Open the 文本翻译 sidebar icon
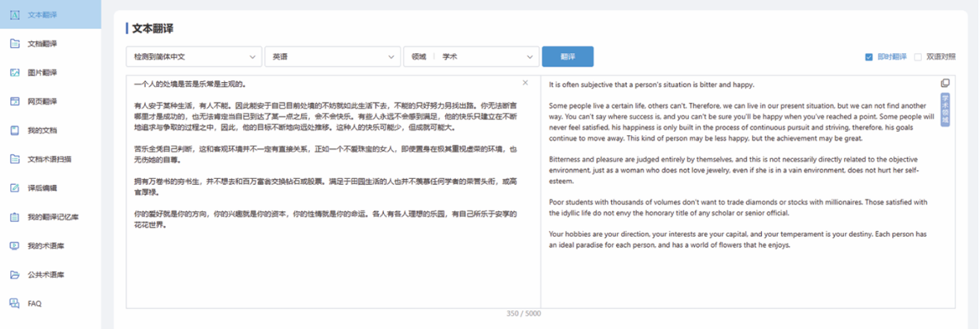The width and height of the screenshot is (980, 329). coord(15,14)
